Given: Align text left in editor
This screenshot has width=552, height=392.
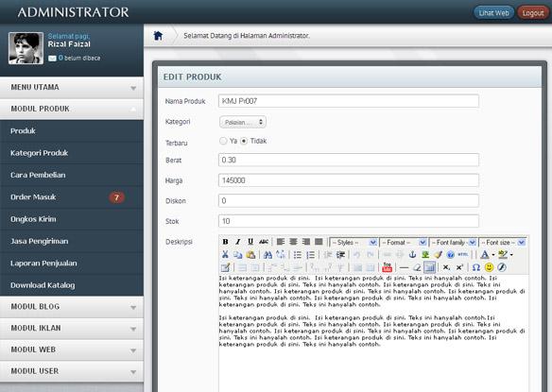Looking at the screenshot, I should 281,242.
